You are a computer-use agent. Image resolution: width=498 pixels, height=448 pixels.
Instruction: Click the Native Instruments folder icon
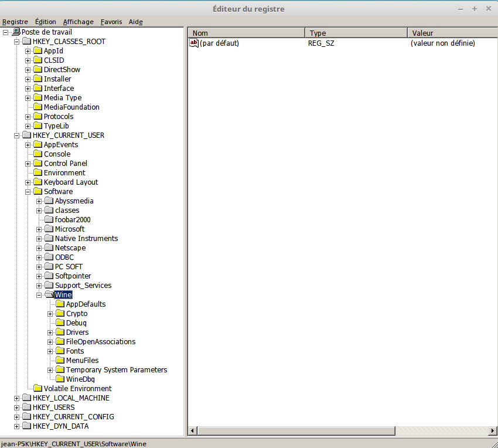(x=49, y=239)
